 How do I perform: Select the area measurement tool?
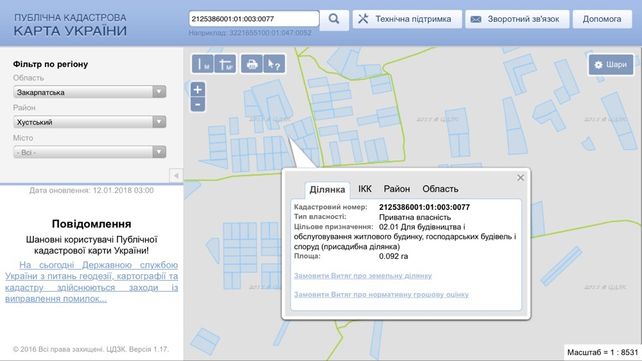click(x=225, y=64)
